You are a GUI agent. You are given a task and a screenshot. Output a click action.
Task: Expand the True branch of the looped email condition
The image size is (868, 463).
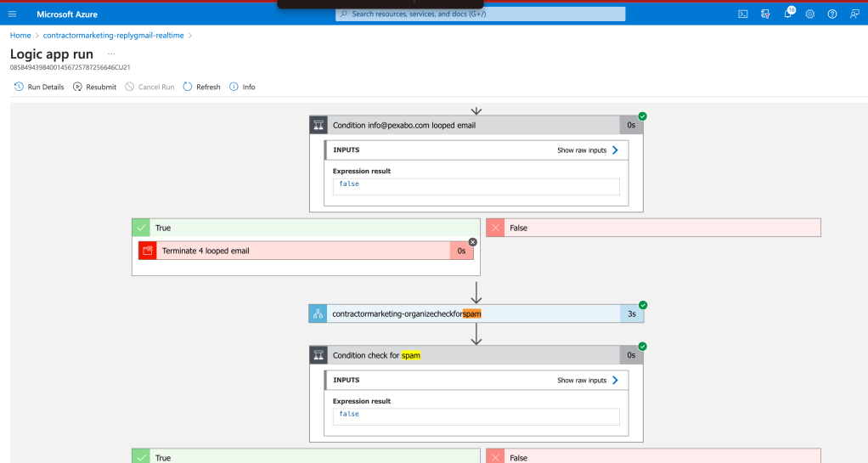point(306,228)
